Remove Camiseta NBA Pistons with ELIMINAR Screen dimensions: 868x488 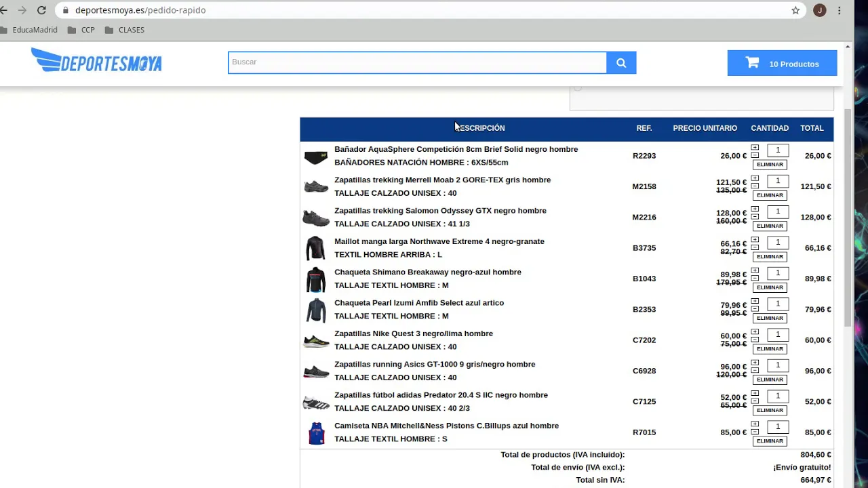point(770,441)
